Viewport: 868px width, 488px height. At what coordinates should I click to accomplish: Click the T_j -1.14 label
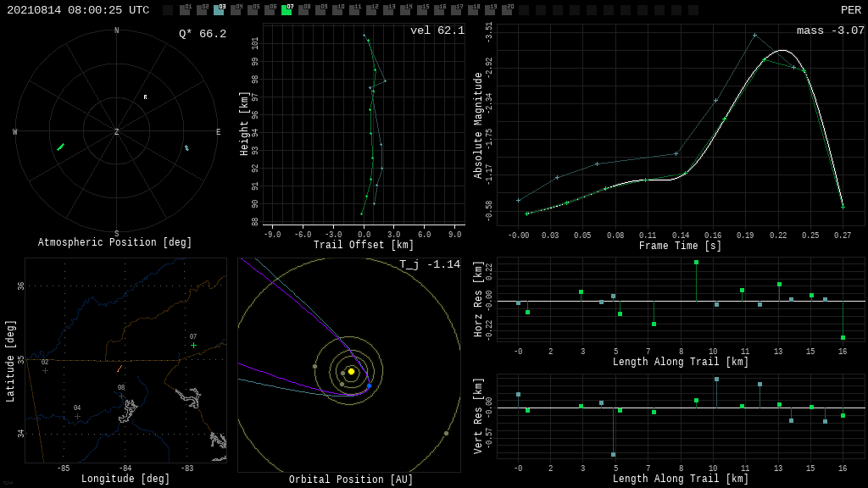point(430,264)
